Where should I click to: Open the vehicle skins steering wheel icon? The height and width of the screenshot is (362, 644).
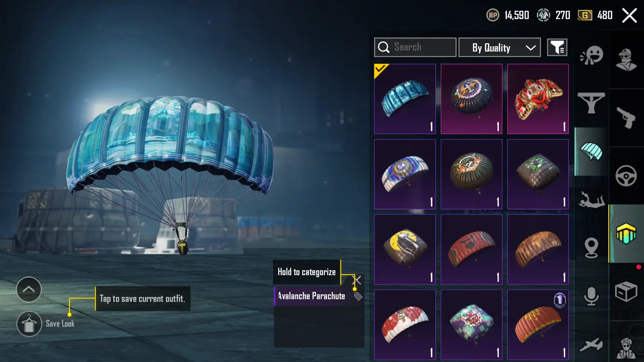[x=626, y=176]
